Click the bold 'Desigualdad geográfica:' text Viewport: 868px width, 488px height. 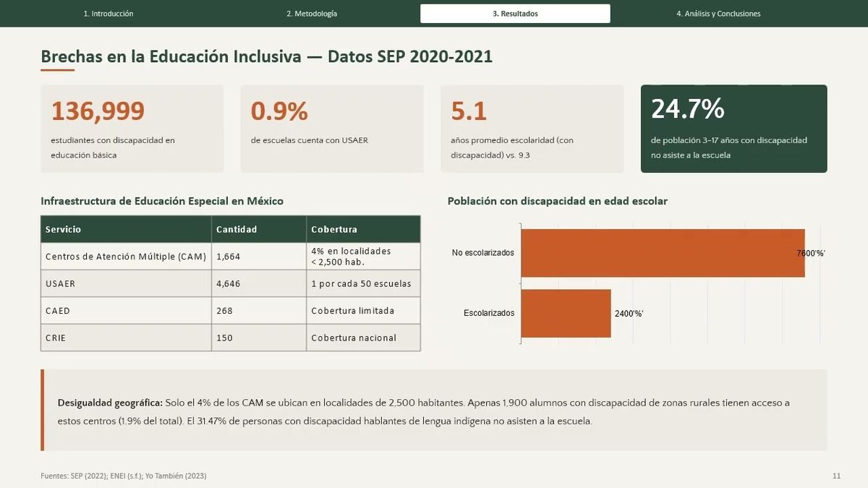click(110, 403)
